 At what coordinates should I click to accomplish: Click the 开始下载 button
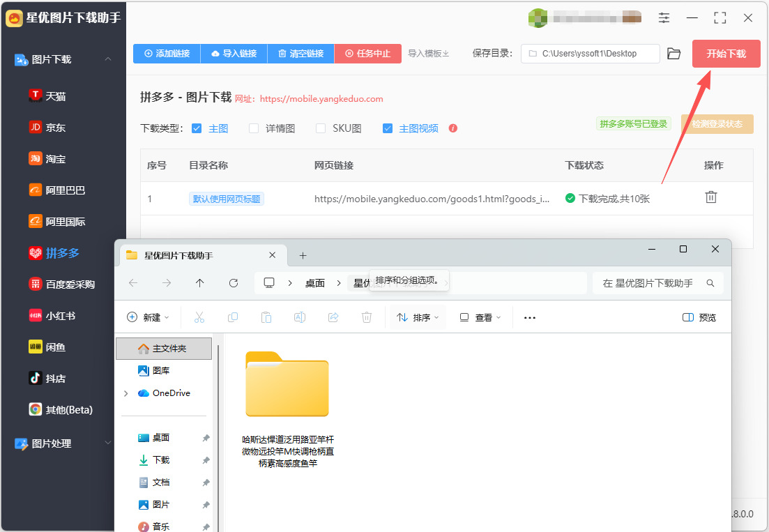pos(726,54)
